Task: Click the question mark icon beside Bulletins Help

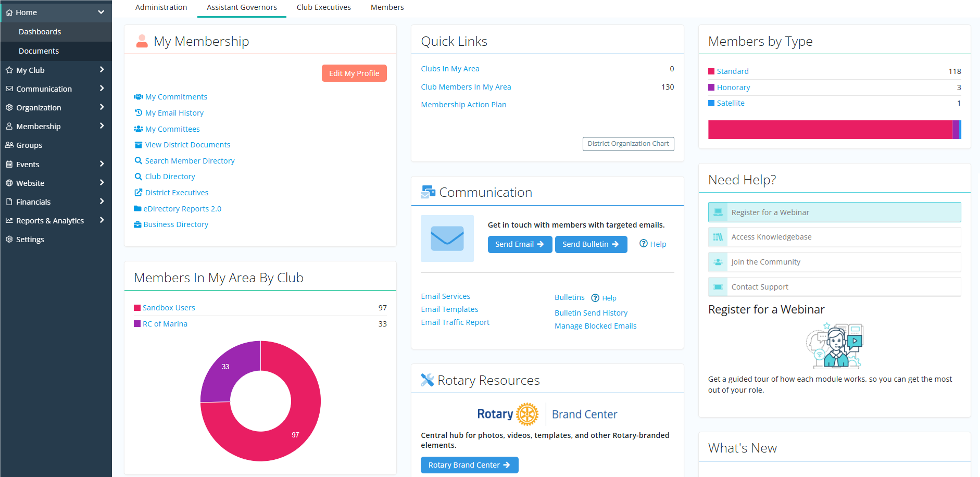Action: (595, 298)
